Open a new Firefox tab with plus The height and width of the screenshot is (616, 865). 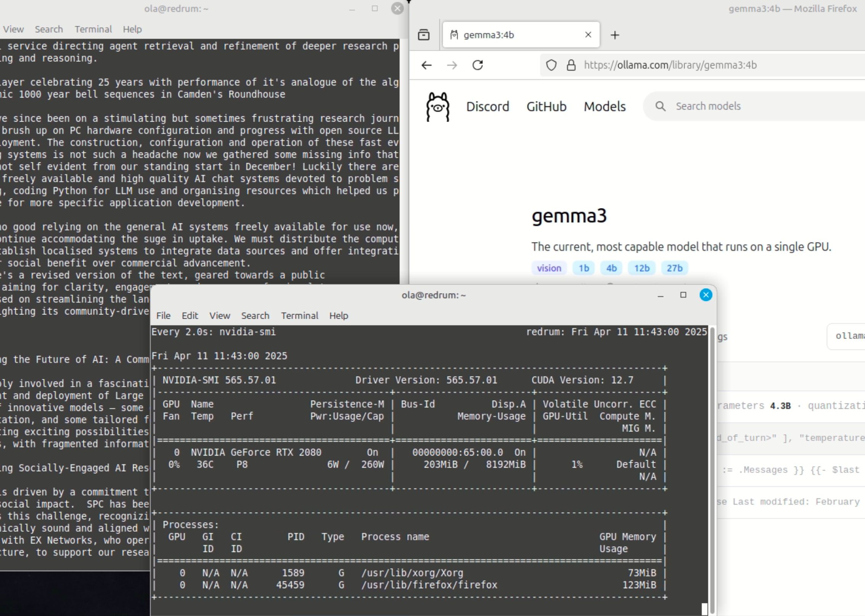pyautogui.click(x=615, y=35)
